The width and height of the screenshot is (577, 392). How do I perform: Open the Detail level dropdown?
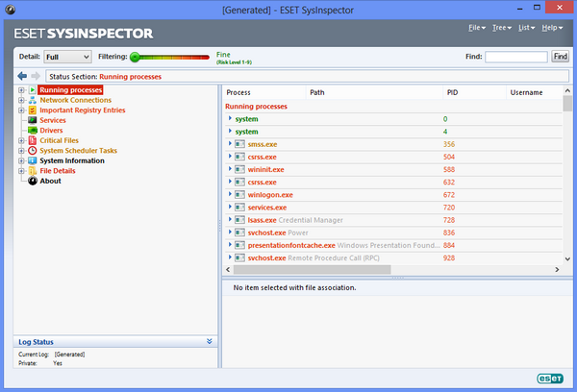click(67, 57)
